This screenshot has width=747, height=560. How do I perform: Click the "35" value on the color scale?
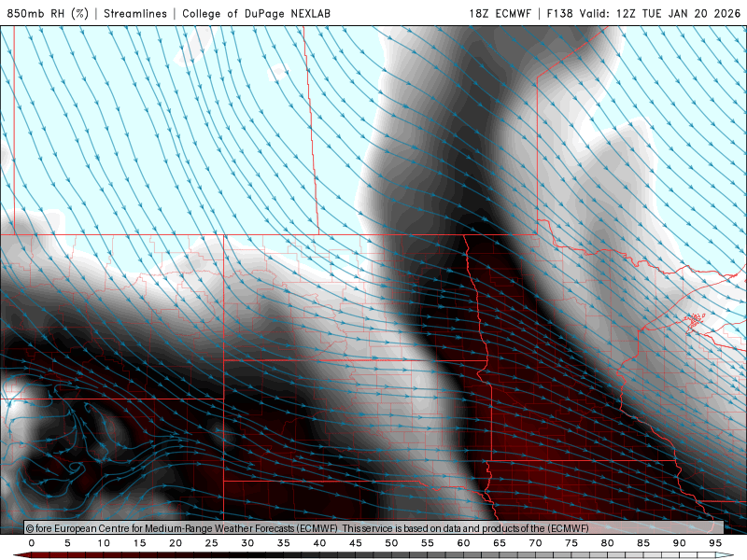284,543
